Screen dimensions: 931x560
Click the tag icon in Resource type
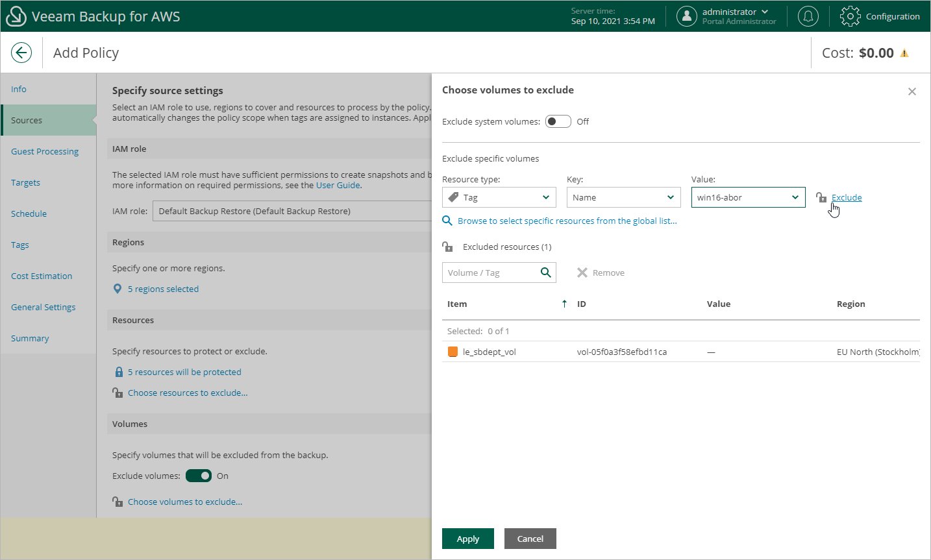point(453,197)
